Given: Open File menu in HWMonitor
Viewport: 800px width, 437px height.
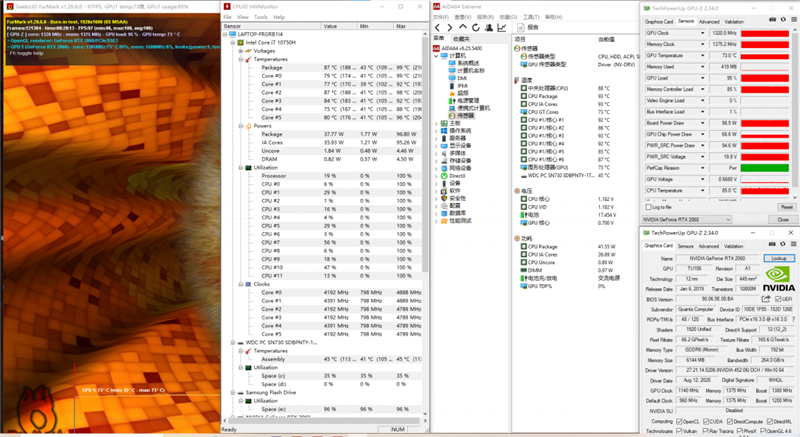Looking at the screenshot, I should tap(228, 17).
